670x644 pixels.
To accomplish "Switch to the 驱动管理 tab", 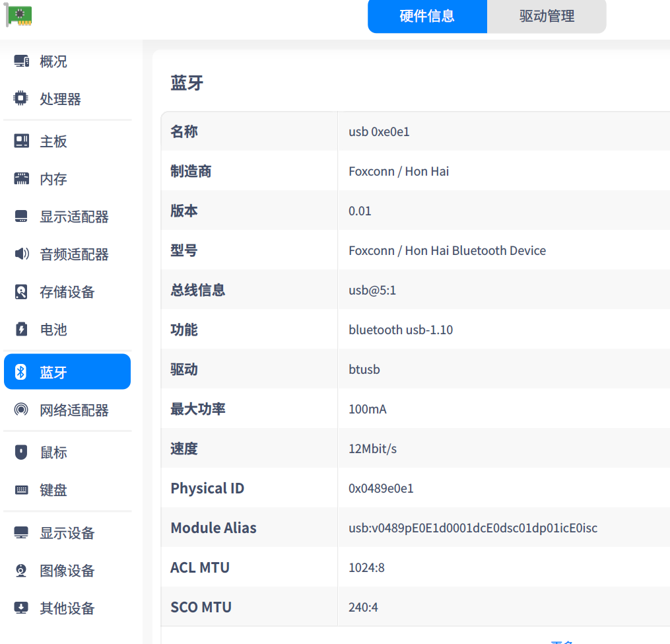I will point(547,17).
